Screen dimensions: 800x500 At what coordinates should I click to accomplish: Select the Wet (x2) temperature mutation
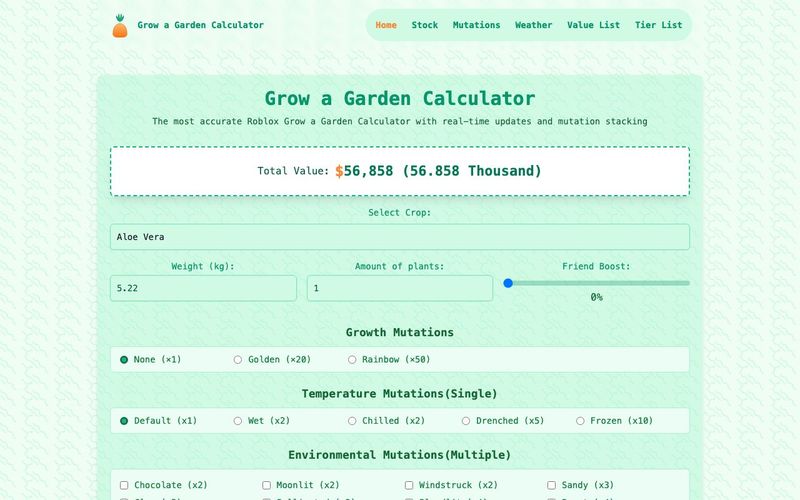(x=238, y=421)
